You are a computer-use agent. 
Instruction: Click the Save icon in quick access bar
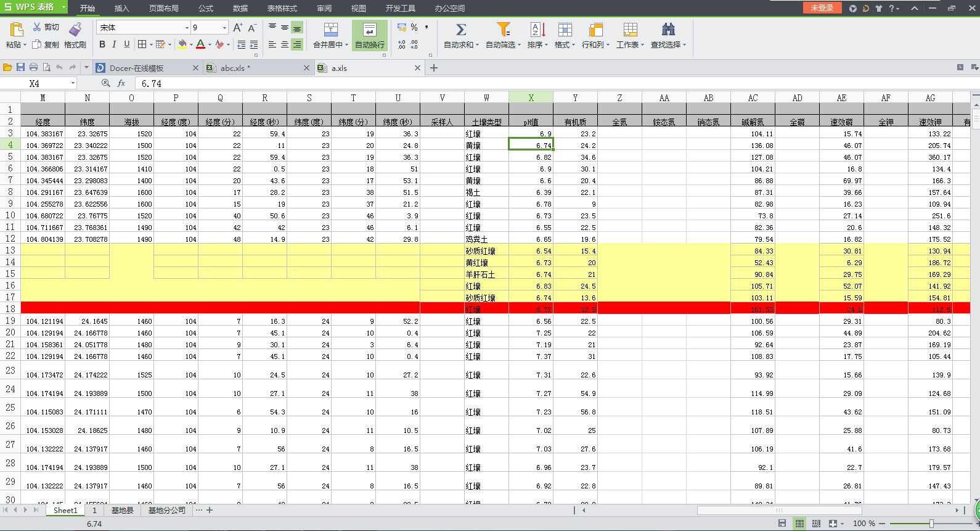(20, 67)
